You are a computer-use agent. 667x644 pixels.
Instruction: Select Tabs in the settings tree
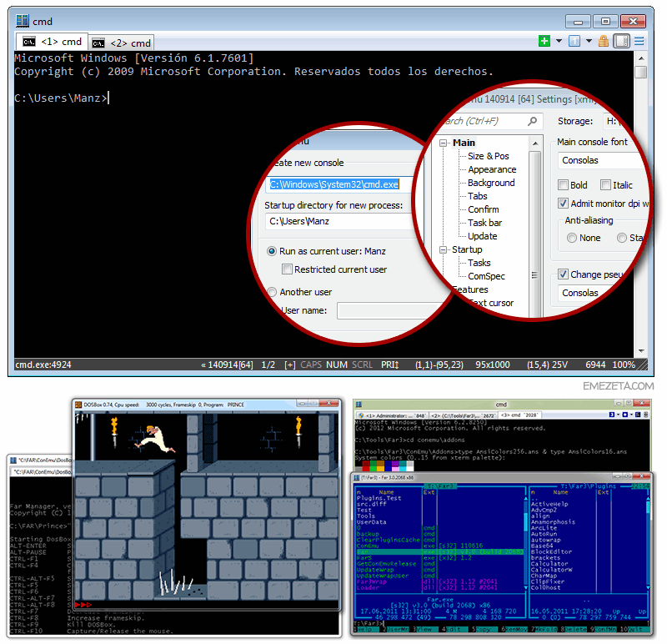click(477, 196)
